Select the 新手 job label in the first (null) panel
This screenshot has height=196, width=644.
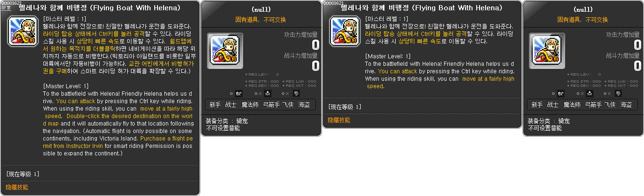(215, 105)
